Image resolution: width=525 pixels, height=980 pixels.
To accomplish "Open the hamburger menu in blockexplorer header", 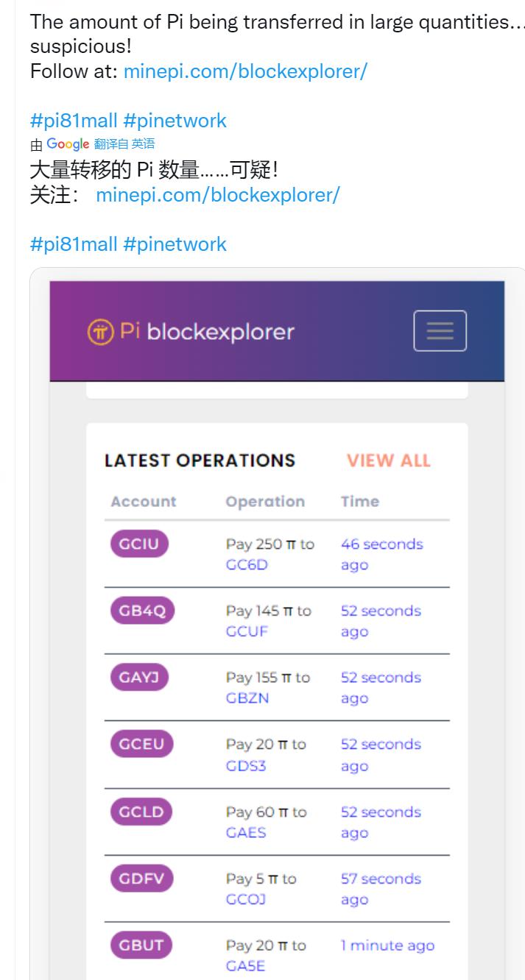I will click(x=440, y=331).
